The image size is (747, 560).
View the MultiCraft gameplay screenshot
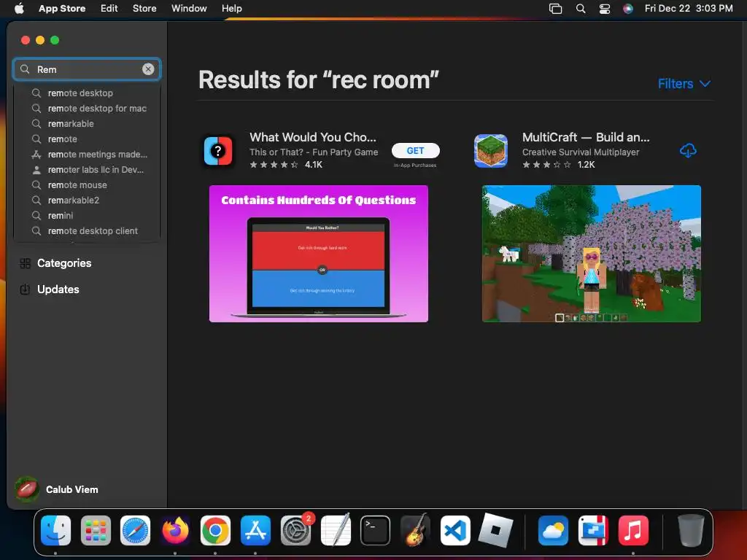pyautogui.click(x=591, y=254)
